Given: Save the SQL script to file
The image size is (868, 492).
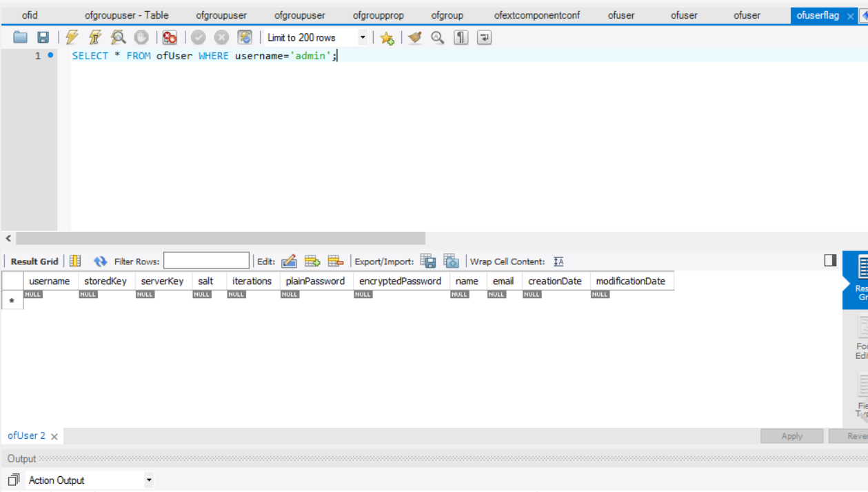Looking at the screenshot, I should coord(43,37).
